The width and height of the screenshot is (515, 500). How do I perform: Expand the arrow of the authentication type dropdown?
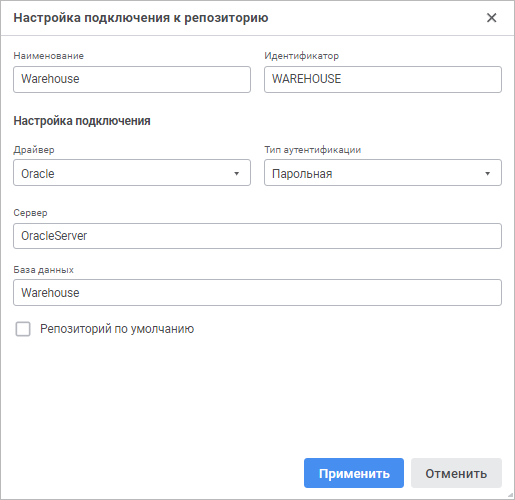(487, 173)
